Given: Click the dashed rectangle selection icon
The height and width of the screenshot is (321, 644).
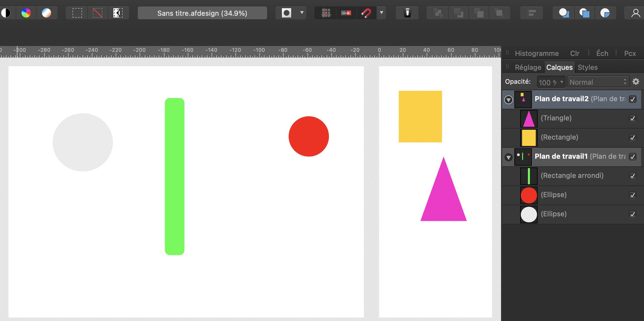Looking at the screenshot, I should click(77, 13).
